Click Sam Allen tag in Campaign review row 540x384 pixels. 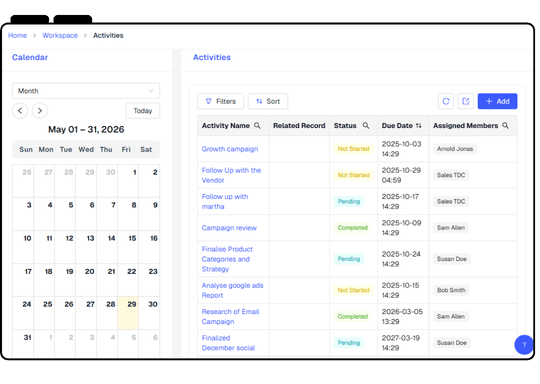pyautogui.click(x=451, y=228)
